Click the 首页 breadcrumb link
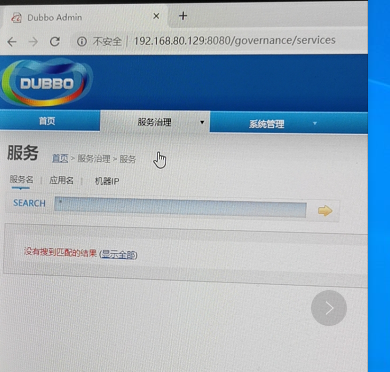This screenshot has width=390, height=372. coord(60,158)
